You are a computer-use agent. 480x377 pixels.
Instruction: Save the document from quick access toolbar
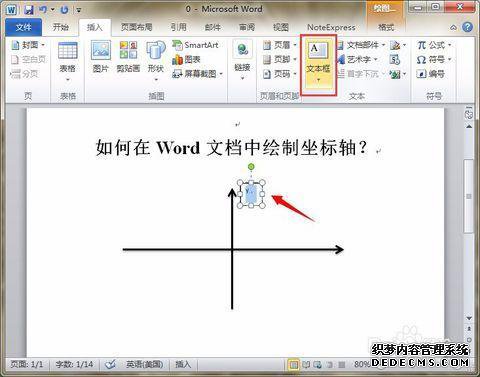click(x=29, y=9)
